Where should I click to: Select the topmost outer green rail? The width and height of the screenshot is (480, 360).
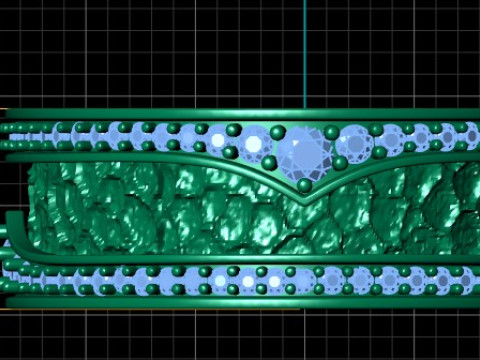[243, 114]
